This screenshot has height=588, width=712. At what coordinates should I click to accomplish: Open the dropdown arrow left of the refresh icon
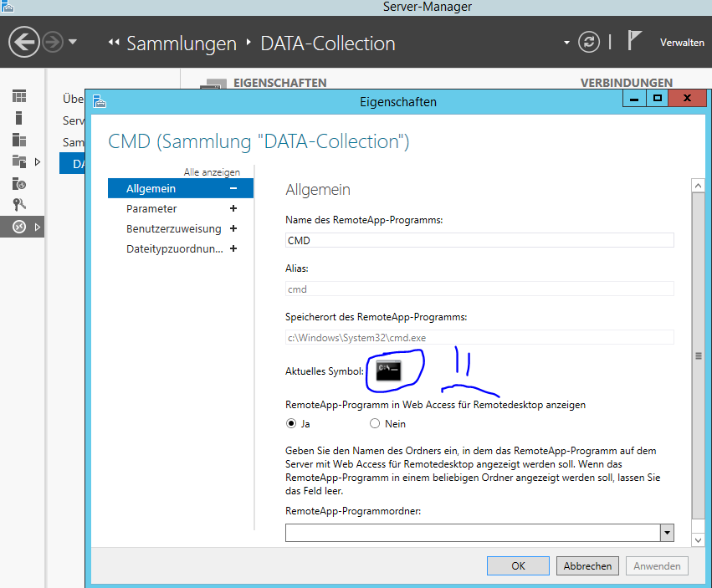point(566,43)
